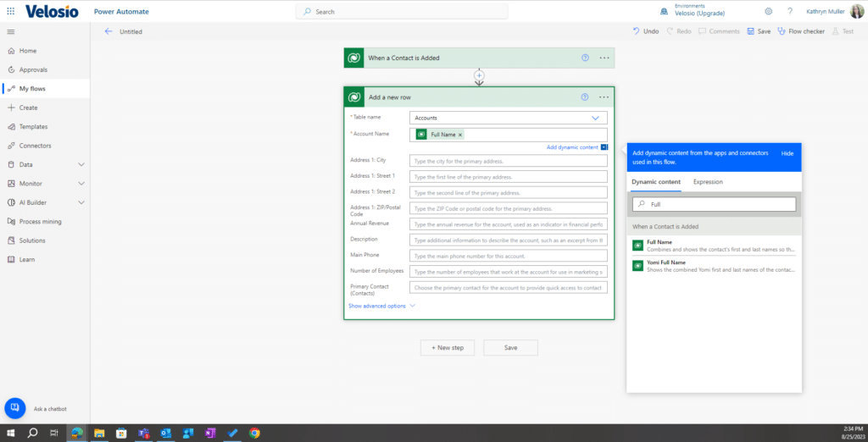Expand the AI Builder sidebar section

[81, 202]
